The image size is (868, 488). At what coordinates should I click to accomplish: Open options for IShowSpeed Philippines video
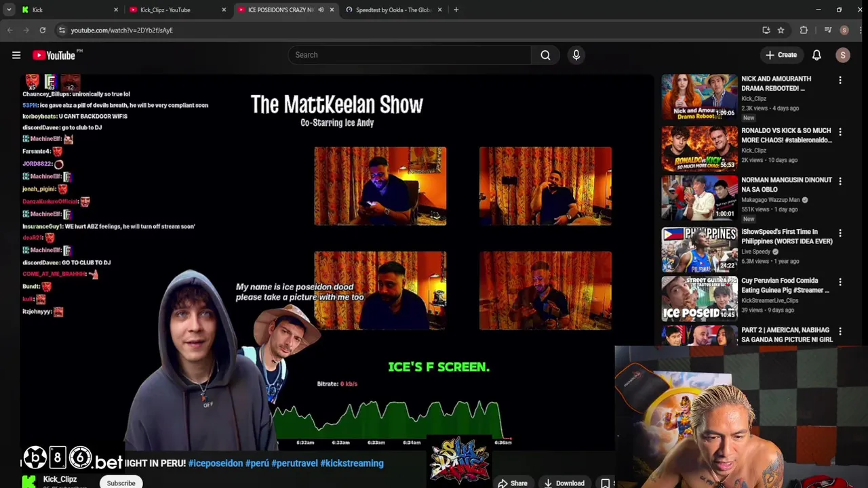[840, 233]
